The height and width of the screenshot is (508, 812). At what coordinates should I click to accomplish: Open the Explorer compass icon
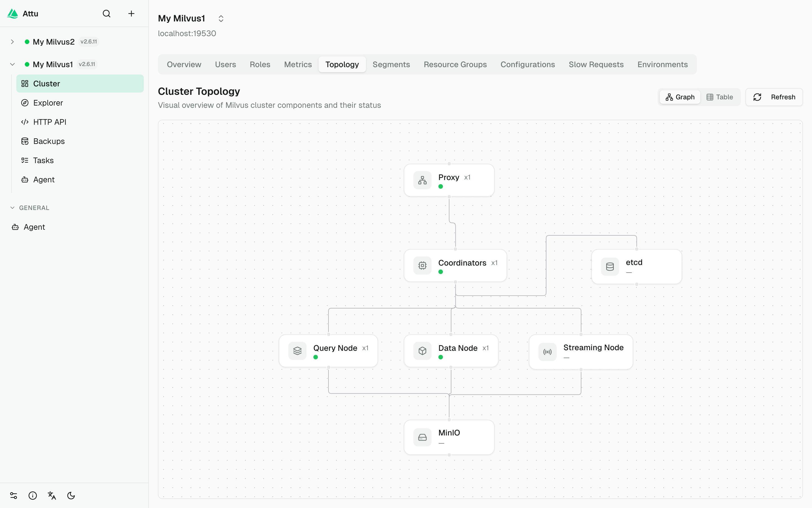(x=25, y=103)
